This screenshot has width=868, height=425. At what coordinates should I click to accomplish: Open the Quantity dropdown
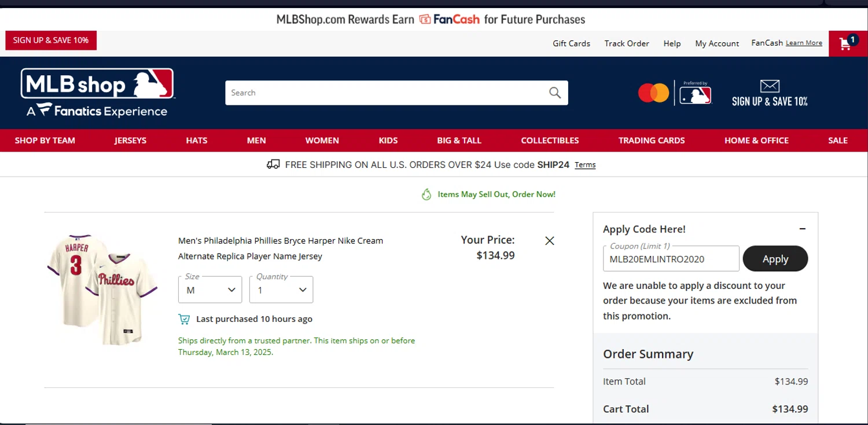click(x=281, y=290)
